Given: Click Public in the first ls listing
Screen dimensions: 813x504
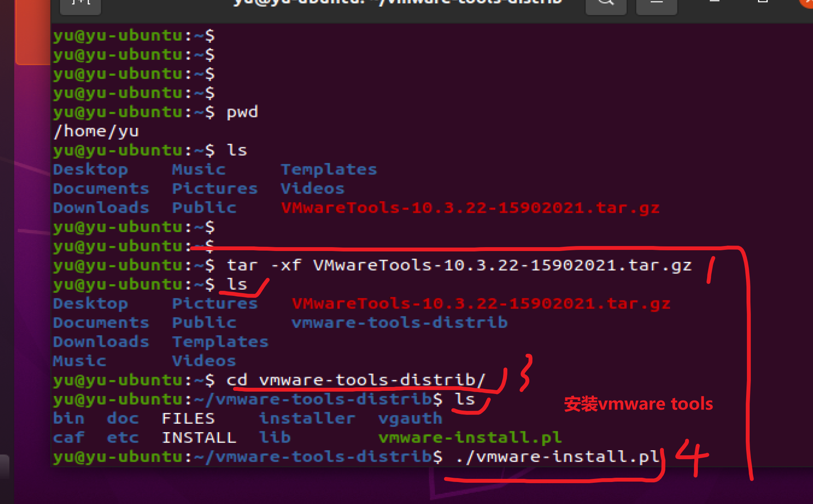Looking at the screenshot, I should 204,208.
